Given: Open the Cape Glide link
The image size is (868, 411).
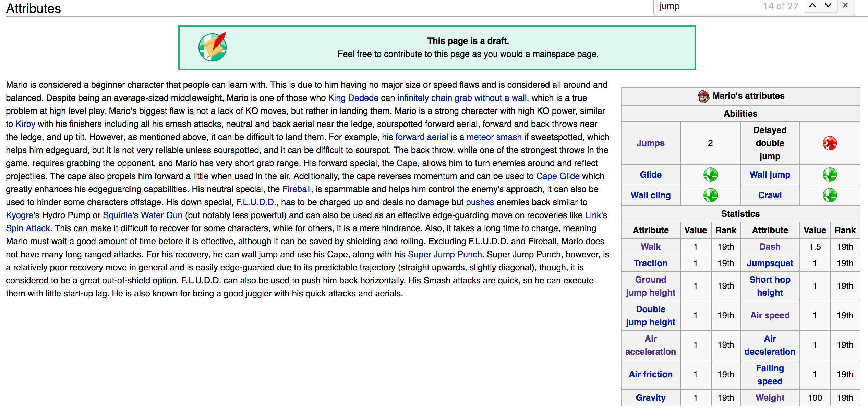Looking at the screenshot, I should pos(557,176).
